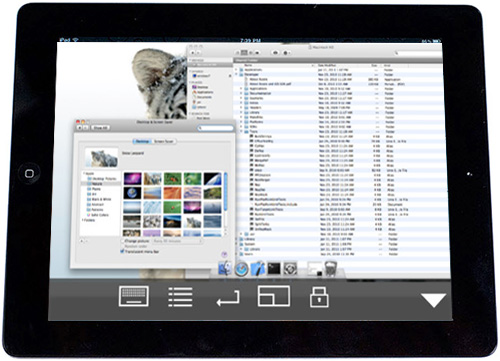500x361 pixels.
Task: Switch Finder to Cover Flow view
Action: 257,53
